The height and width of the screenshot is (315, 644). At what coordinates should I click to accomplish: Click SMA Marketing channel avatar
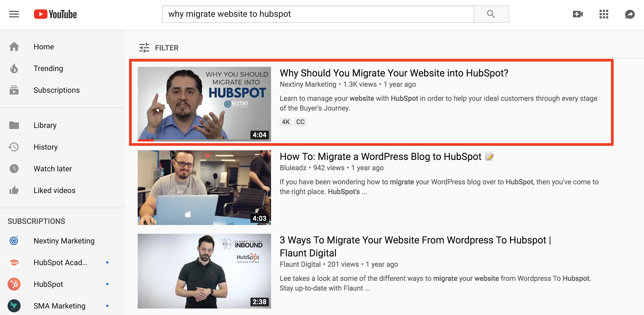point(14,306)
